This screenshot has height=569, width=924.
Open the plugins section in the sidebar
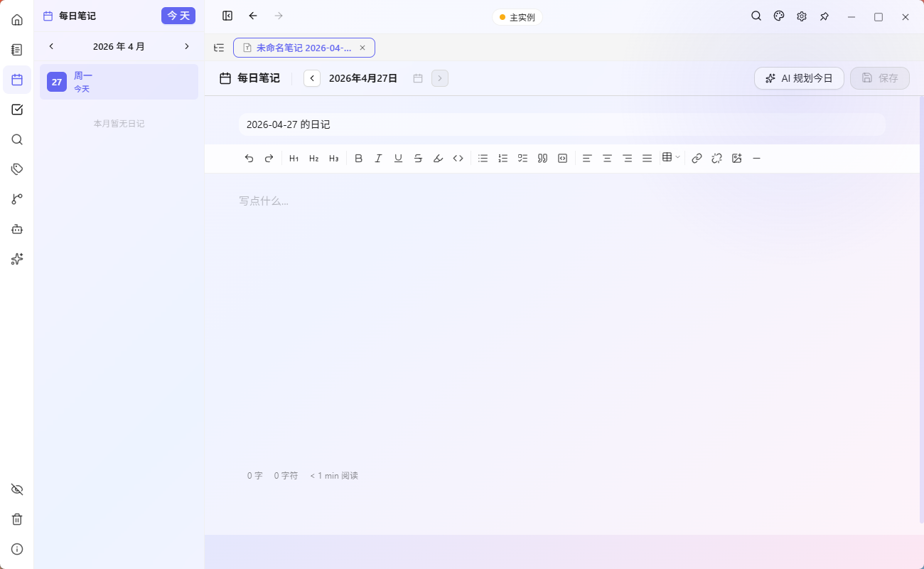click(x=17, y=229)
